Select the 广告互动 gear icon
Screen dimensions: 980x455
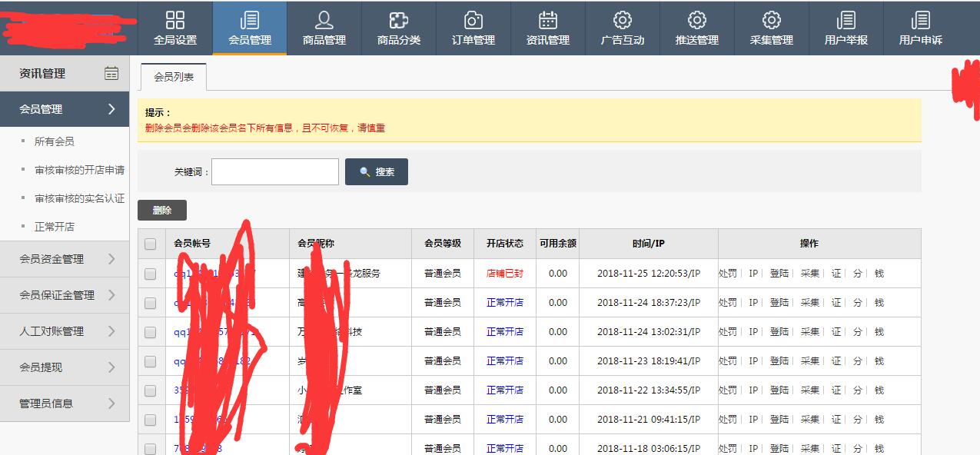pyautogui.click(x=622, y=21)
